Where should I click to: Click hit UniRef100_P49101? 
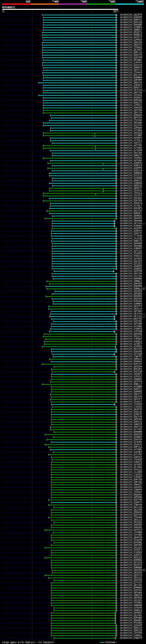click(131, 256)
